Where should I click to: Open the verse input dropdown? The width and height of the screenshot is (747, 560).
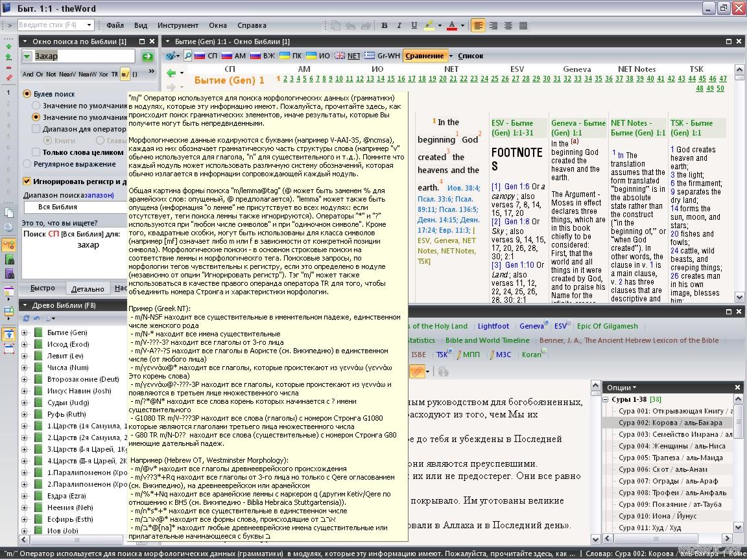(x=89, y=25)
